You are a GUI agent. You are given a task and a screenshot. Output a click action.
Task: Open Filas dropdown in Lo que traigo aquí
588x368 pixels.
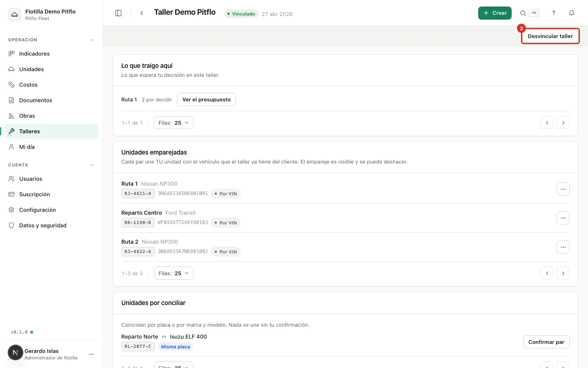[174, 123]
